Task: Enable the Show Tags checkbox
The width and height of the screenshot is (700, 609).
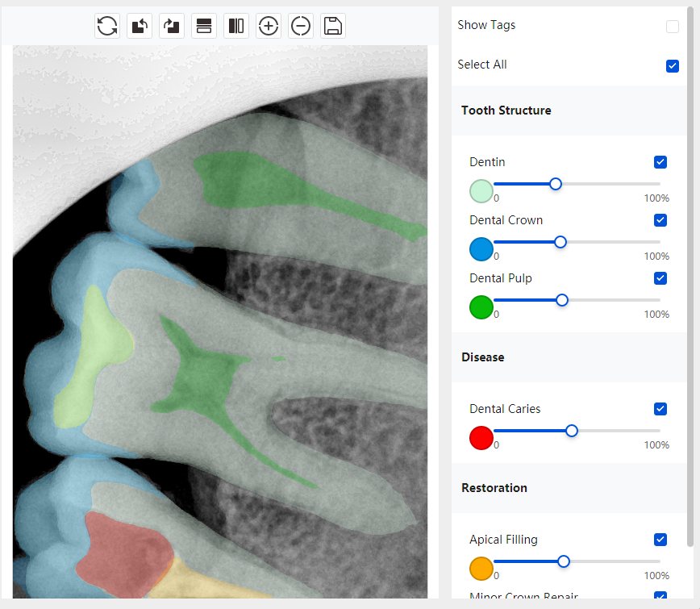Action: pos(673,27)
